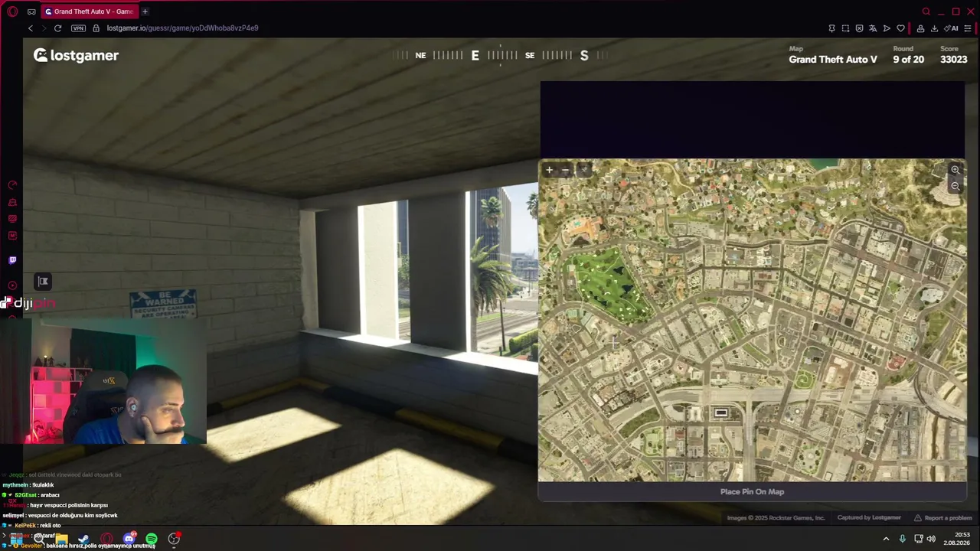Search tabs using the magnifier icon
Viewport: 980px width, 551px height.
click(926, 11)
